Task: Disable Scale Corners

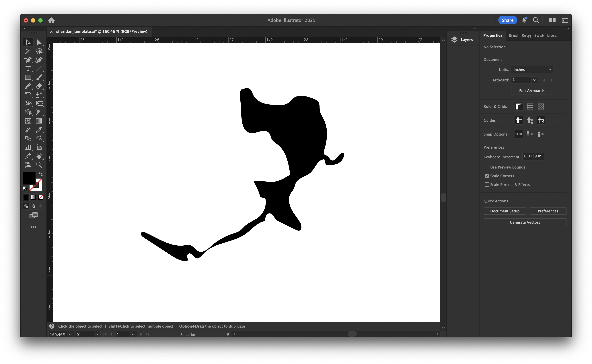Action: [x=487, y=176]
